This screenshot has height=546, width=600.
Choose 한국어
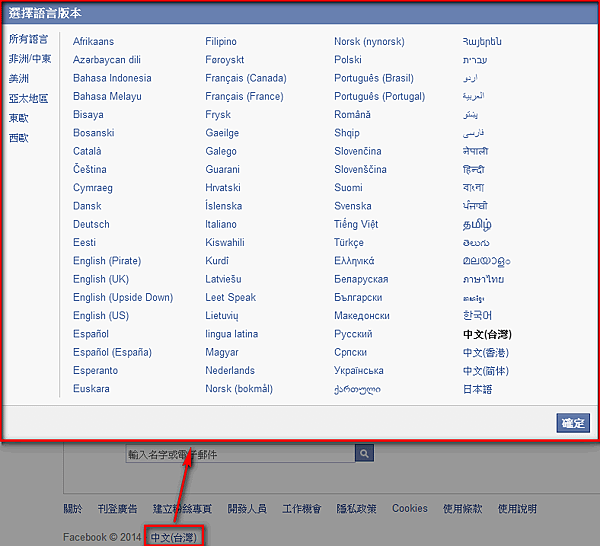[x=477, y=316]
